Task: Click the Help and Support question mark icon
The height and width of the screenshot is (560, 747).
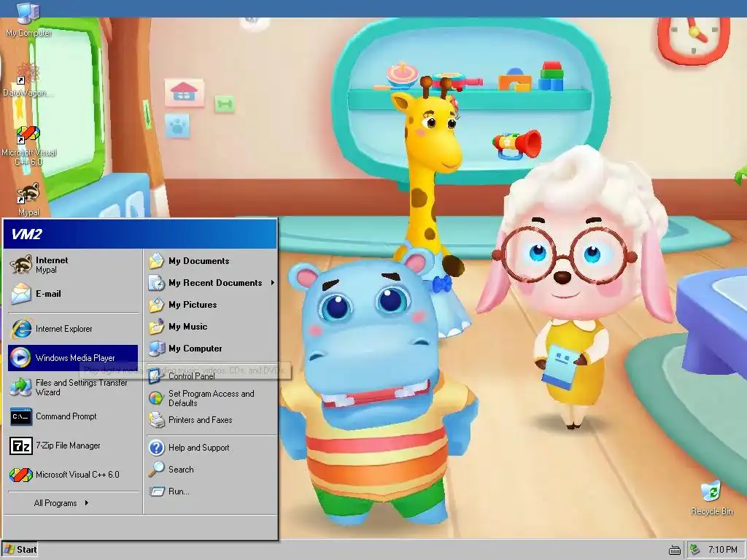Action: coord(156,448)
